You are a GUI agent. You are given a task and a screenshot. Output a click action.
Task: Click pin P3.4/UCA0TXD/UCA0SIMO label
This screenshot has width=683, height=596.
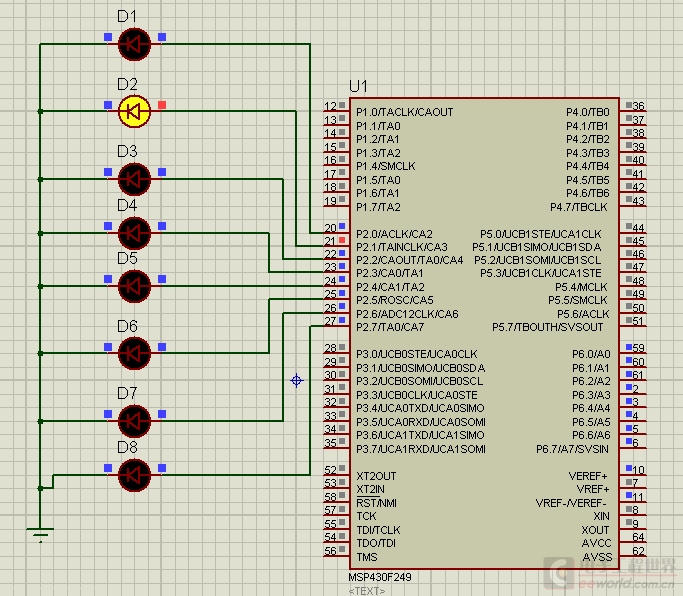coord(420,408)
